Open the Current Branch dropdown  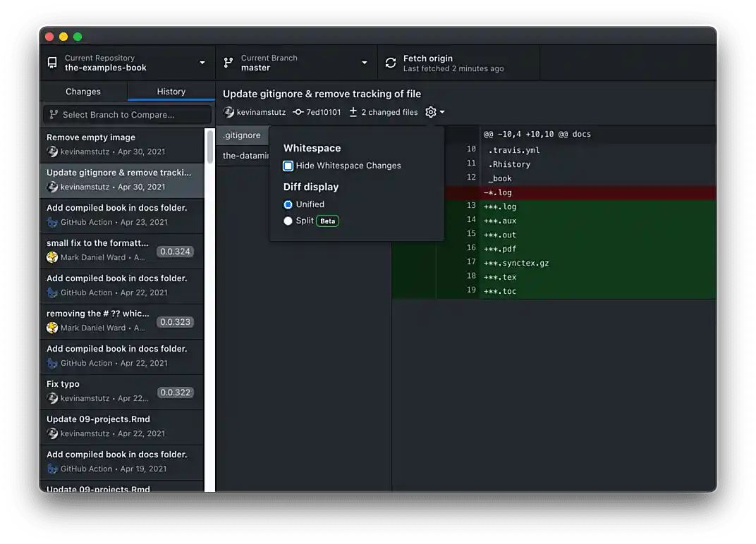pos(365,62)
